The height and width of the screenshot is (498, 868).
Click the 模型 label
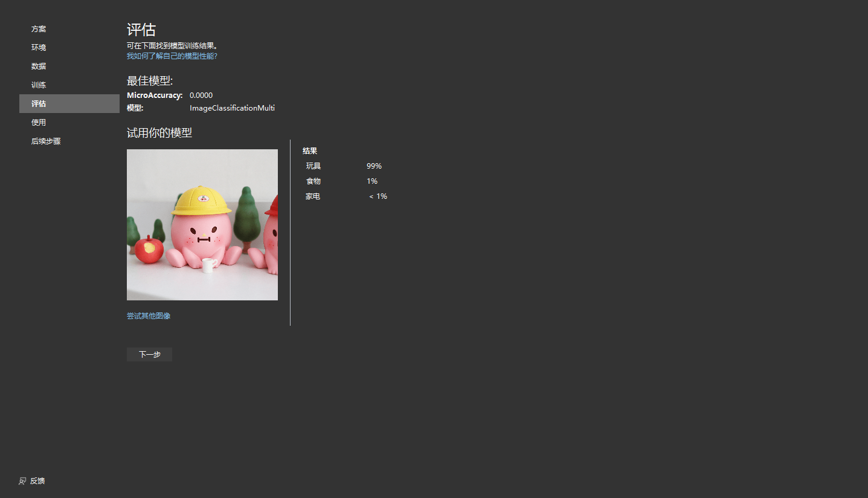point(135,108)
